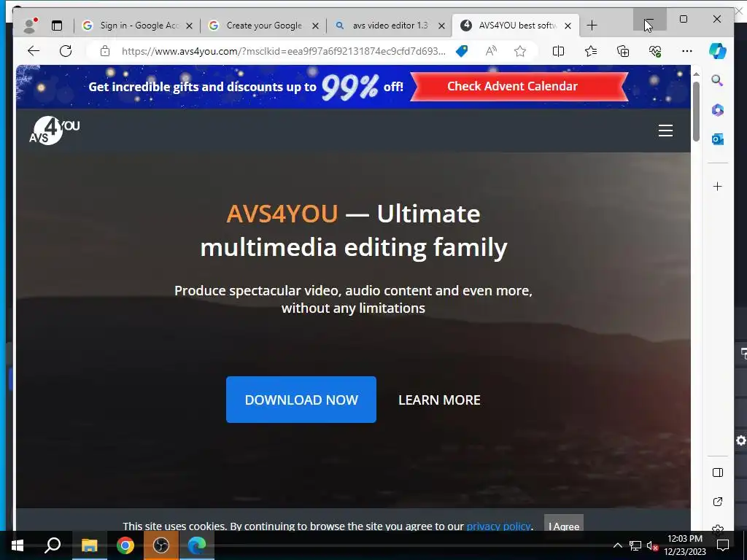Open the Microsoft 365 sidebar icon
The height and width of the screenshot is (560, 747).
718,110
